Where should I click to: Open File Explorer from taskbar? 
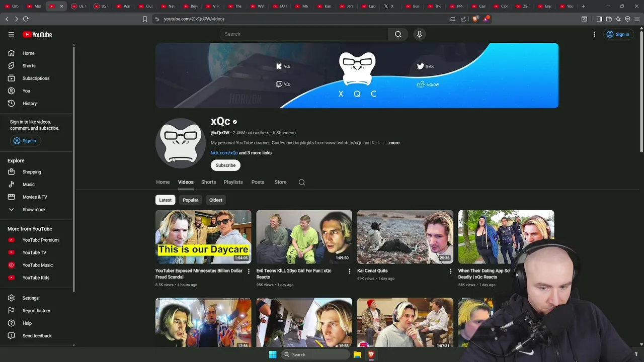coord(357,354)
